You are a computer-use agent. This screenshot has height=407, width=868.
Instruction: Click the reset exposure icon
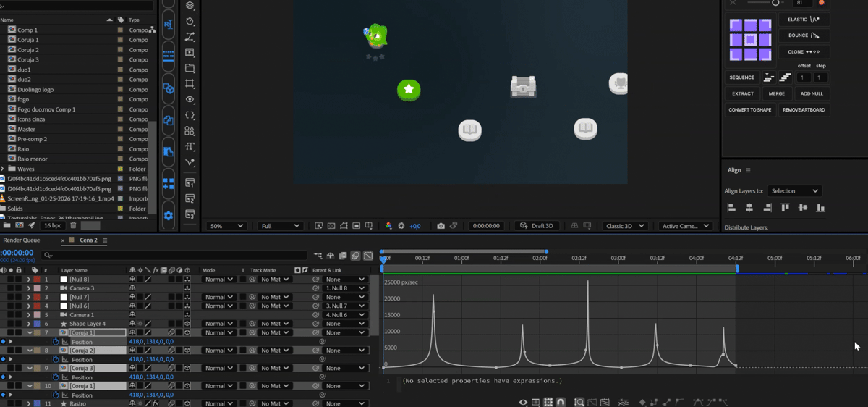pos(401,226)
